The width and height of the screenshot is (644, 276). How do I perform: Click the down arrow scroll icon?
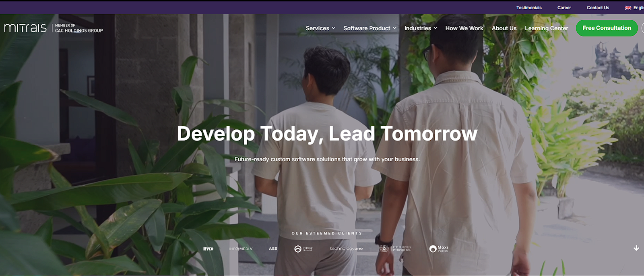click(x=636, y=248)
